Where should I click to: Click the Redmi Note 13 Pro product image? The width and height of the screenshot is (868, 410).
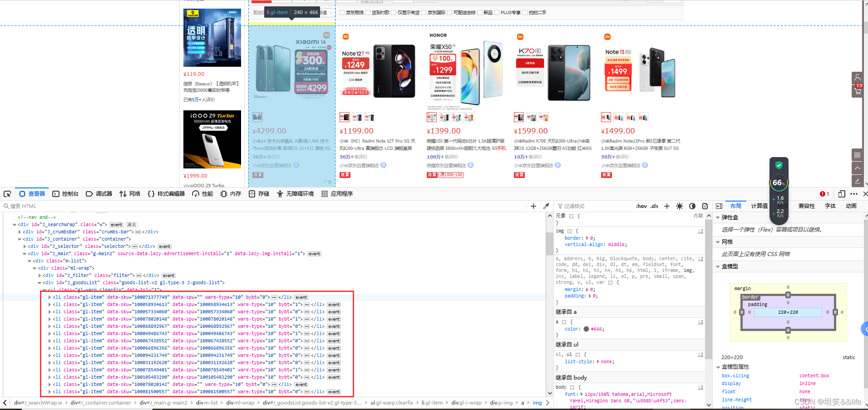click(641, 70)
